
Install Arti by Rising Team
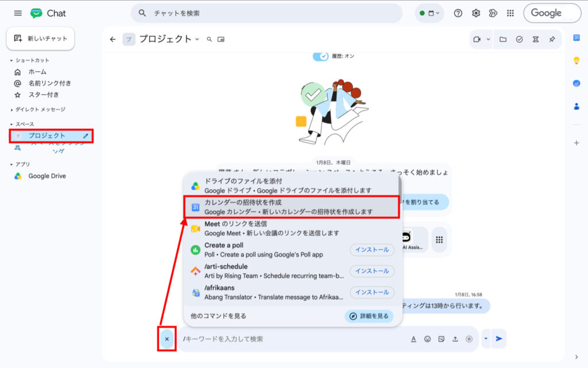[x=372, y=271]
